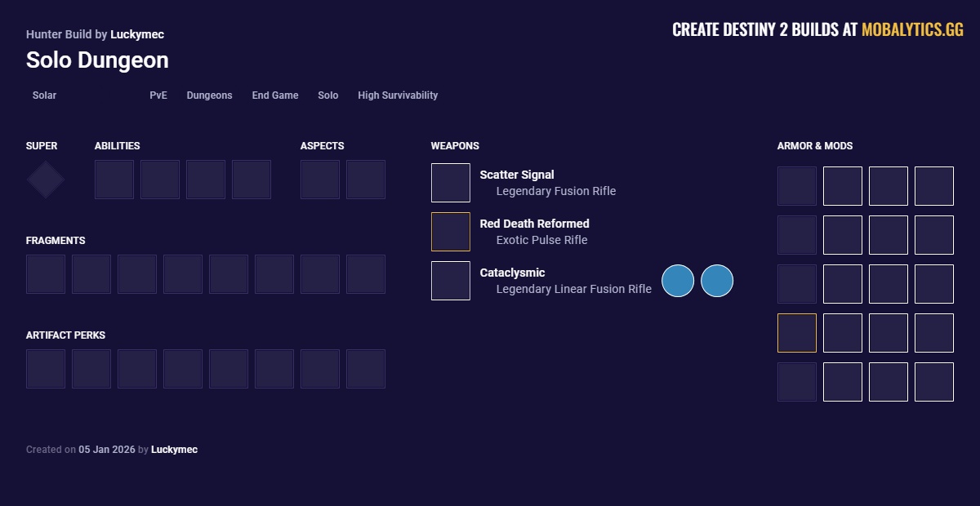Viewport: 980px width, 506px height.
Task: Pick the first Fragments slot
Action: (46, 273)
